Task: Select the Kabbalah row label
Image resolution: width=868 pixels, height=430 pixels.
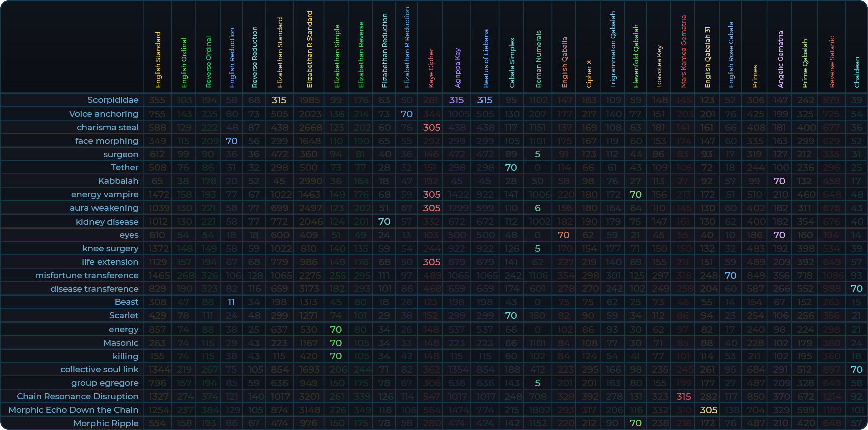Action: click(118, 181)
